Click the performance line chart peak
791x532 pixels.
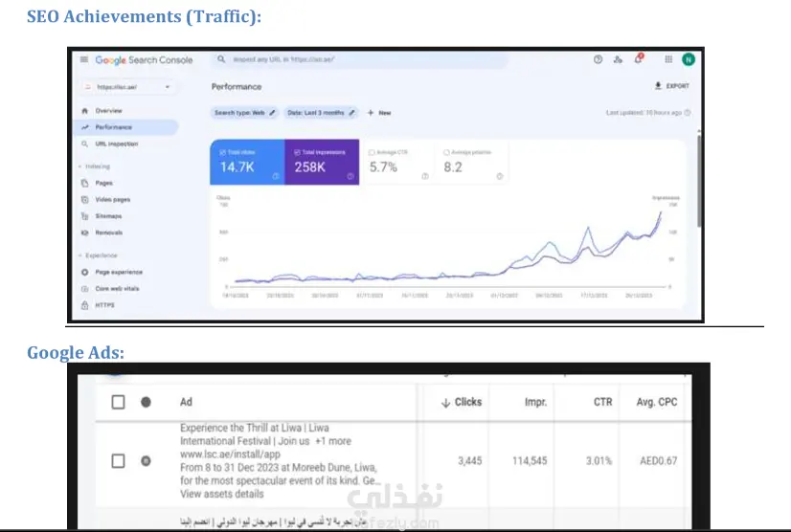pos(661,212)
